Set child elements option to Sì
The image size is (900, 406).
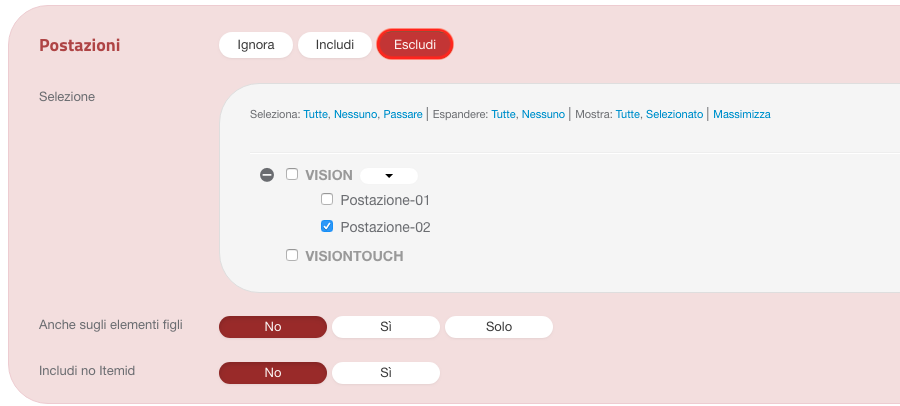[386, 327]
